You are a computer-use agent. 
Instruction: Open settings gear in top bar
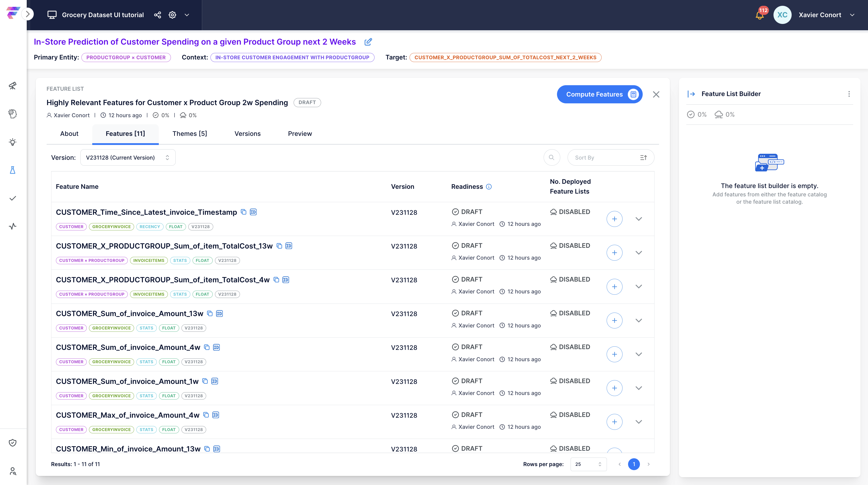172,15
